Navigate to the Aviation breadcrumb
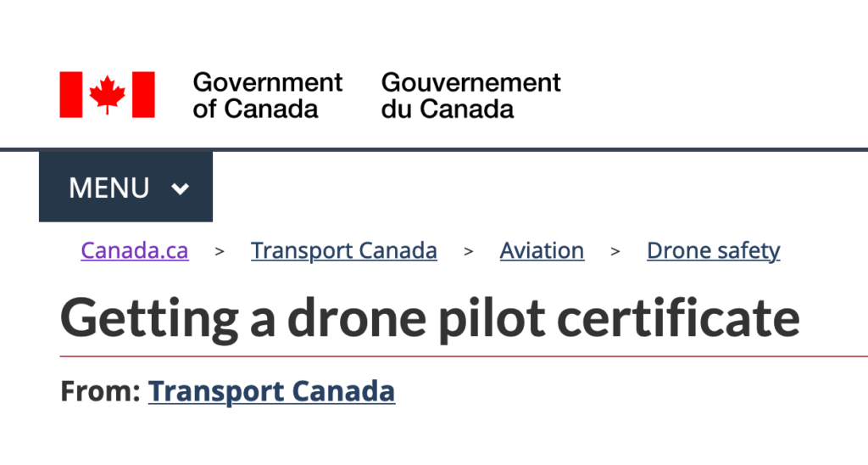868x465 pixels. [542, 251]
